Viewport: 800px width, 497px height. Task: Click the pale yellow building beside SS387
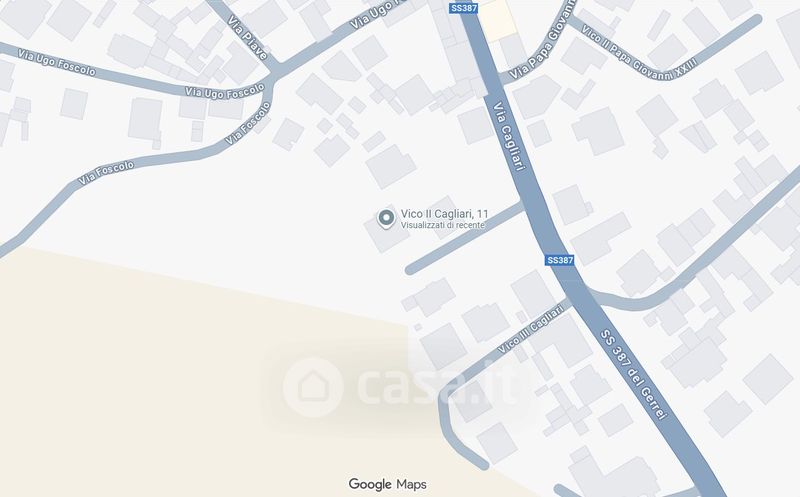[x=499, y=19]
